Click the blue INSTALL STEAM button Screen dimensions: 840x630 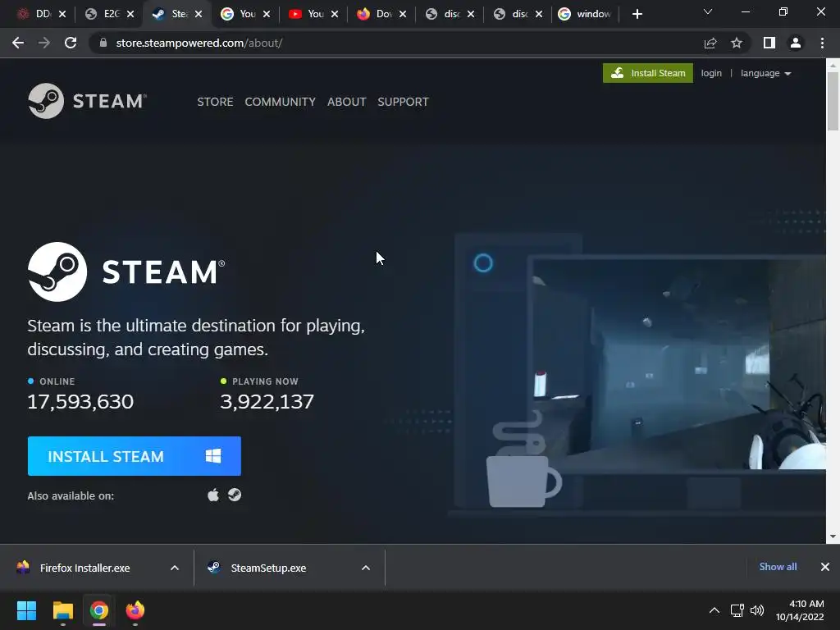pos(134,456)
